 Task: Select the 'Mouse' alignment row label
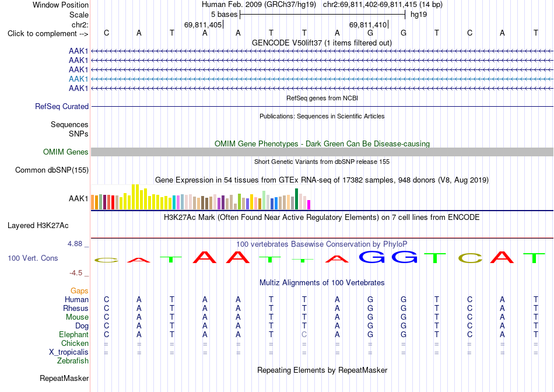pos(77,317)
